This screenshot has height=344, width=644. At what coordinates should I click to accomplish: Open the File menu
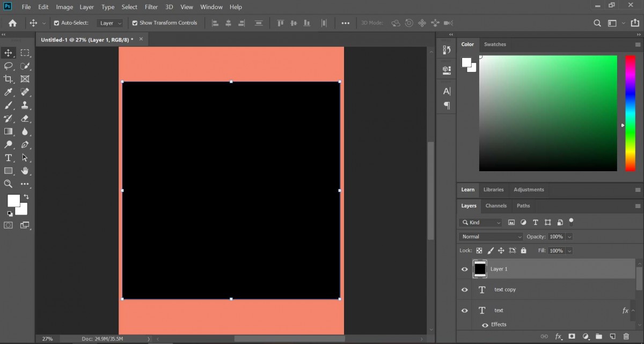(x=26, y=7)
